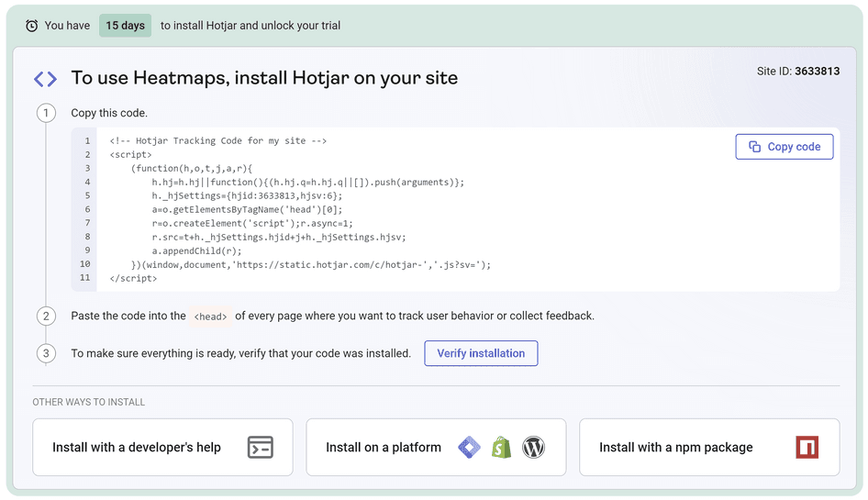
Task: Click the npm logo icon
Action: click(x=807, y=448)
